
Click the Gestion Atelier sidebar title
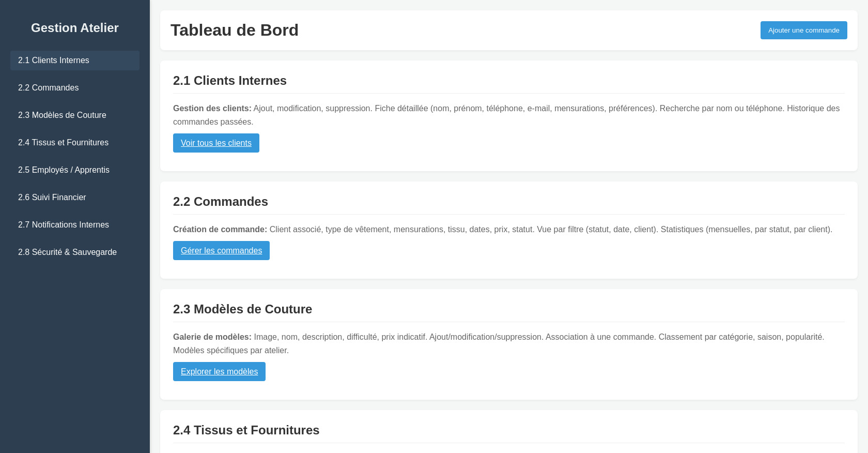pos(75,28)
